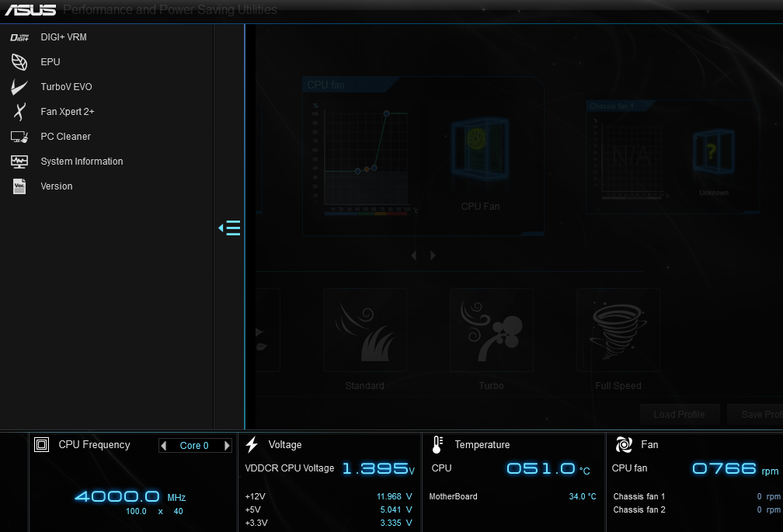
Task: Go to previous fan page arrow
Action: [414, 256]
